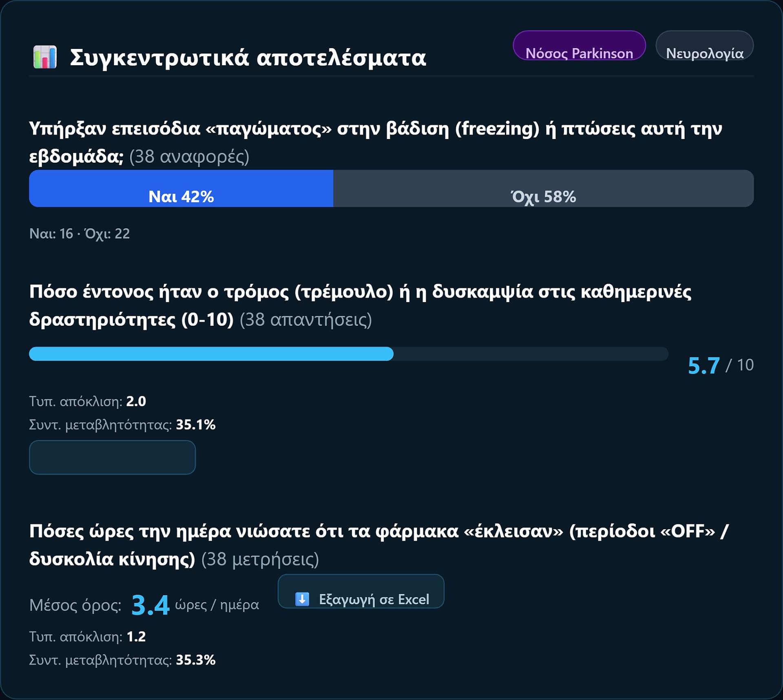Click the Τυπ. απόκλιση 1.2 statistic
The width and height of the screenshot is (783, 700).
(x=88, y=637)
